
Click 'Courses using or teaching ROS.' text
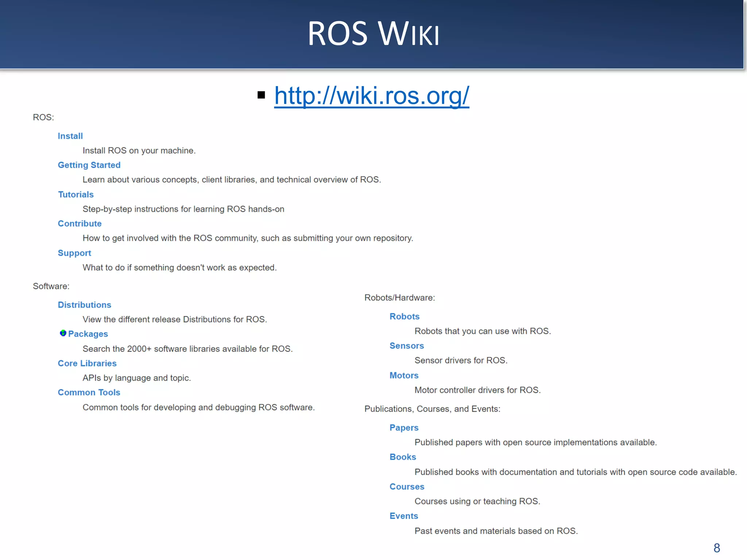click(x=477, y=501)
